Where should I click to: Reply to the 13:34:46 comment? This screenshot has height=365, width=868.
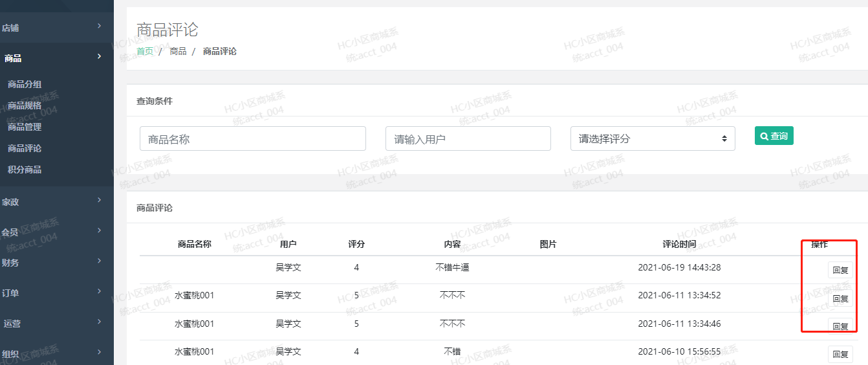pos(840,326)
